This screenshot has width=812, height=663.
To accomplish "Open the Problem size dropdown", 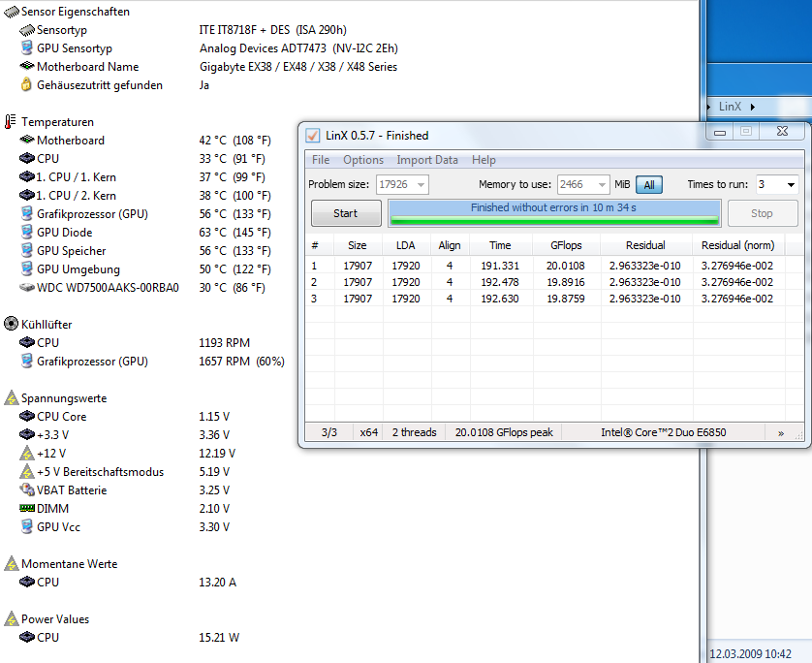I will (x=421, y=184).
